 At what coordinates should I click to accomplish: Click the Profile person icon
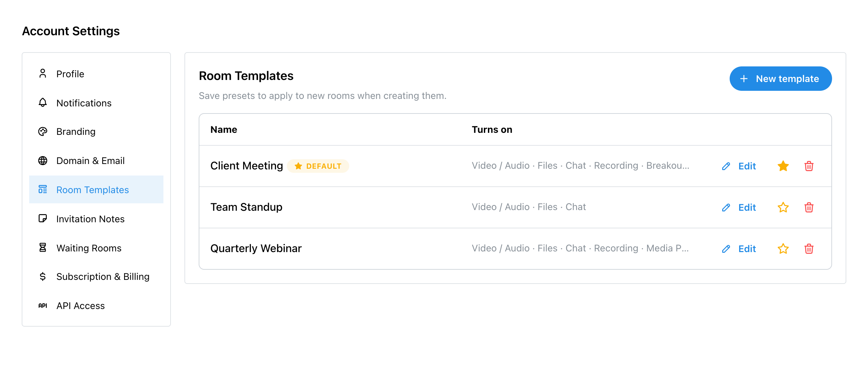coord(43,74)
